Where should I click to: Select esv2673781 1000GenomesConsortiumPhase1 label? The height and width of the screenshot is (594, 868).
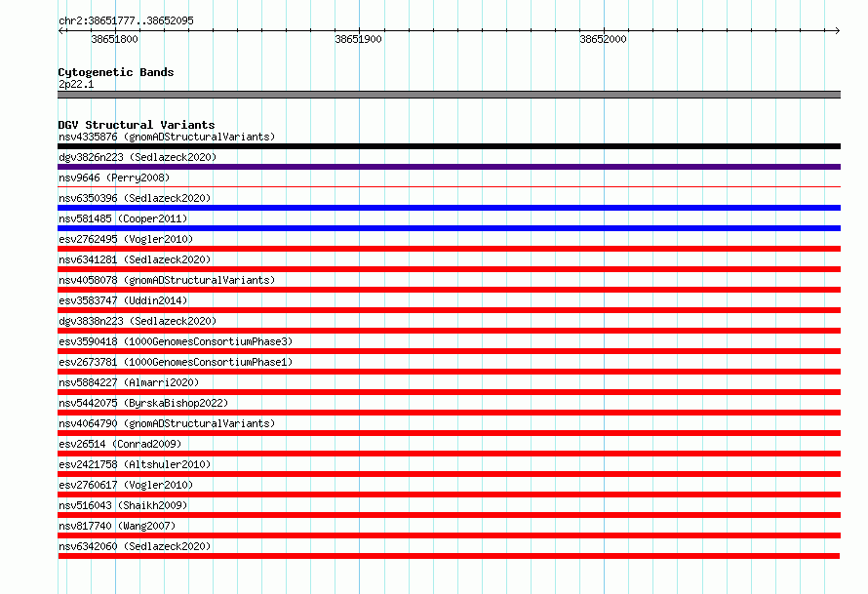coord(176,362)
